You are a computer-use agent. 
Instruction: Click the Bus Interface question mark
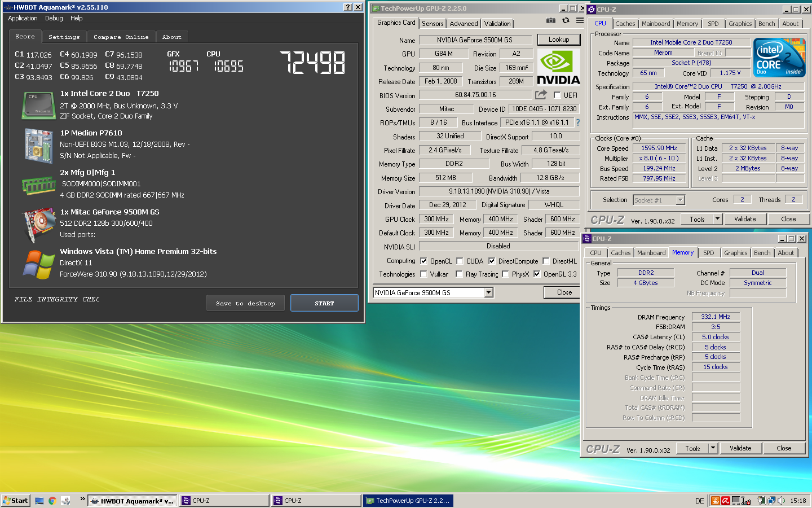pyautogui.click(x=577, y=122)
